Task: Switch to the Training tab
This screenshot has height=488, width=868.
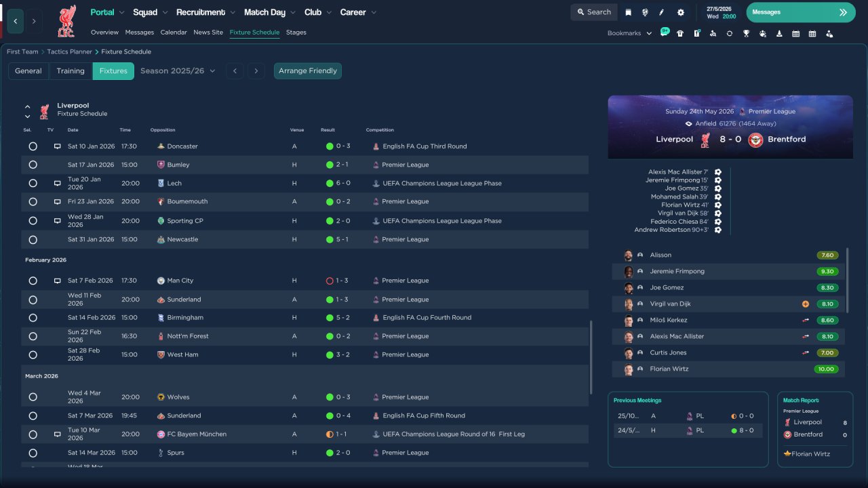Action: (x=71, y=71)
